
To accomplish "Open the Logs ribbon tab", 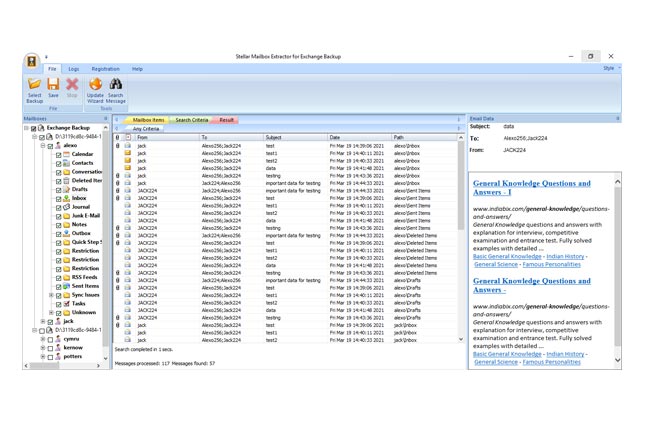I will click(x=74, y=69).
